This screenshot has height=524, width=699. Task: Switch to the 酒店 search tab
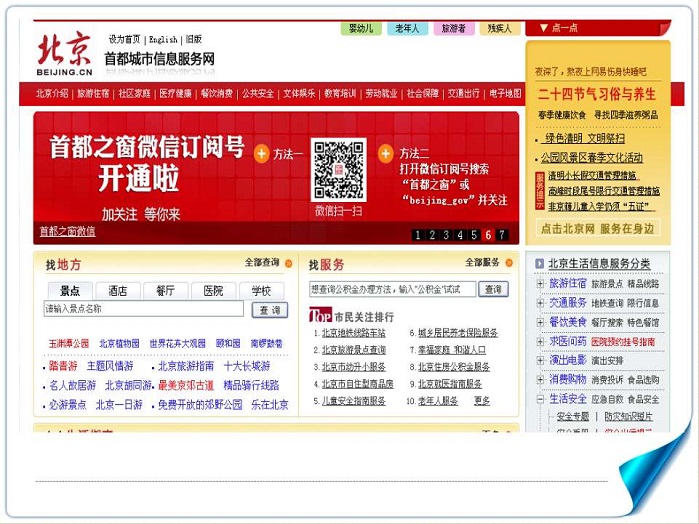pos(117,291)
